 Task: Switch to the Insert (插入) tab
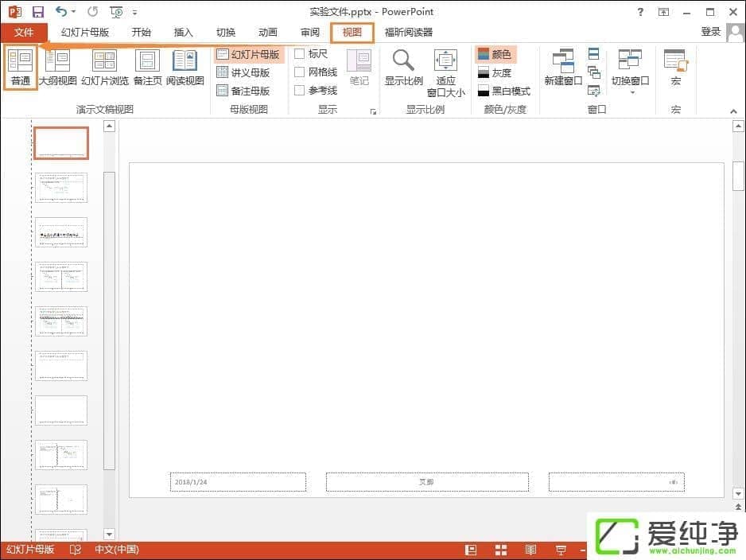point(184,33)
